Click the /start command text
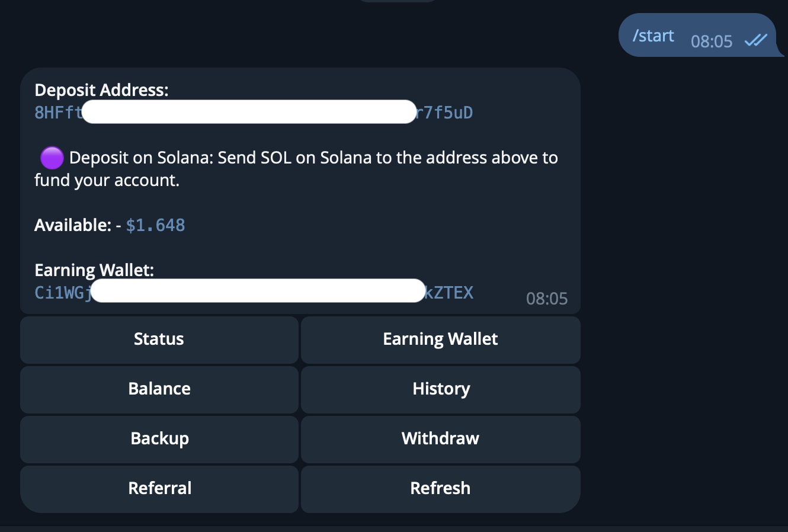 [653, 36]
